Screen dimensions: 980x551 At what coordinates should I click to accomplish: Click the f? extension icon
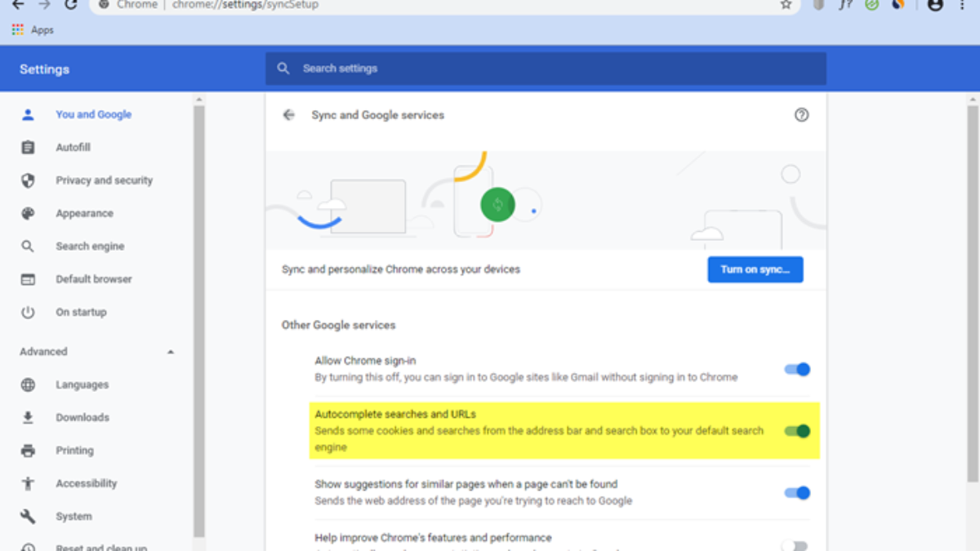coord(845,5)
